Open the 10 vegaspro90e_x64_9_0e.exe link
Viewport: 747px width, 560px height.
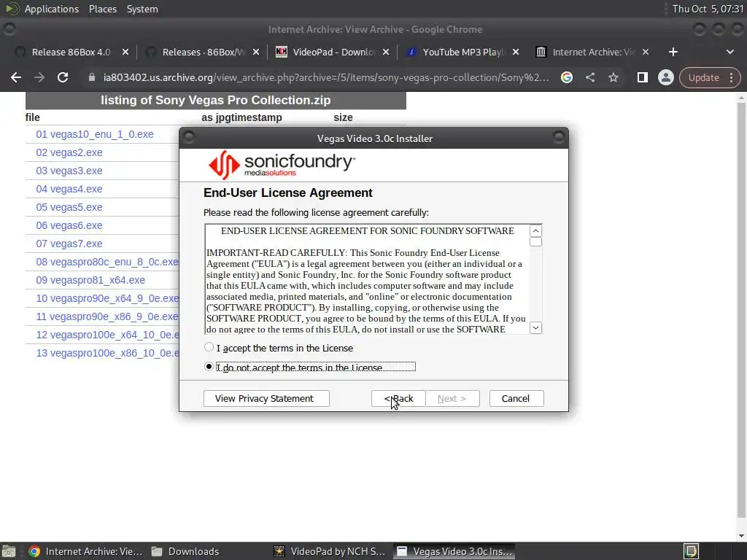tap(107, 298)
